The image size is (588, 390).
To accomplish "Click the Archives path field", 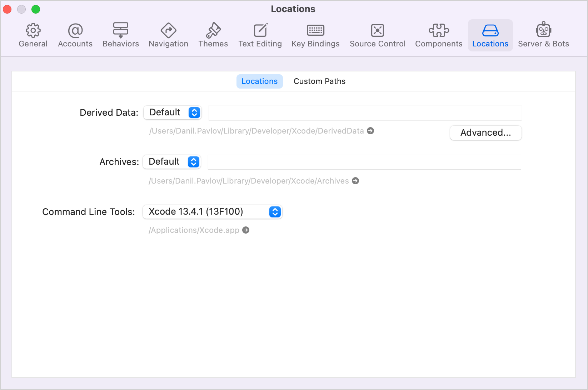I will coord(364,162).
